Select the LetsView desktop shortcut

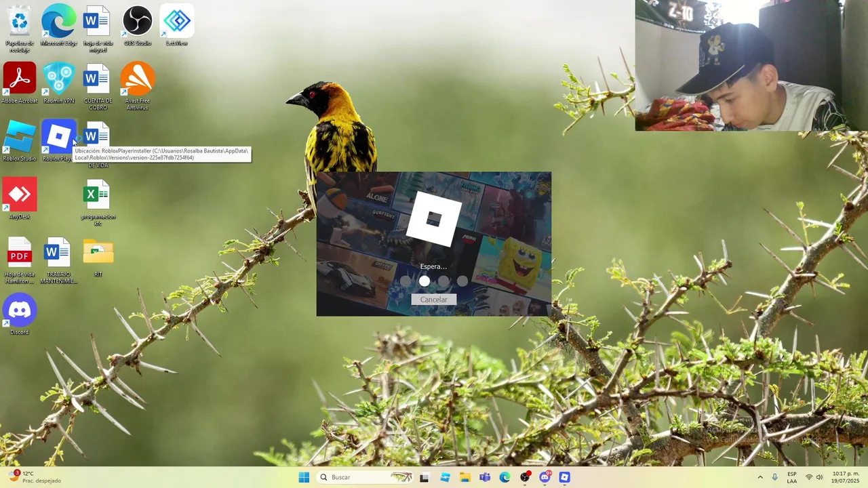pyautogui.click(x=176, y=26)
